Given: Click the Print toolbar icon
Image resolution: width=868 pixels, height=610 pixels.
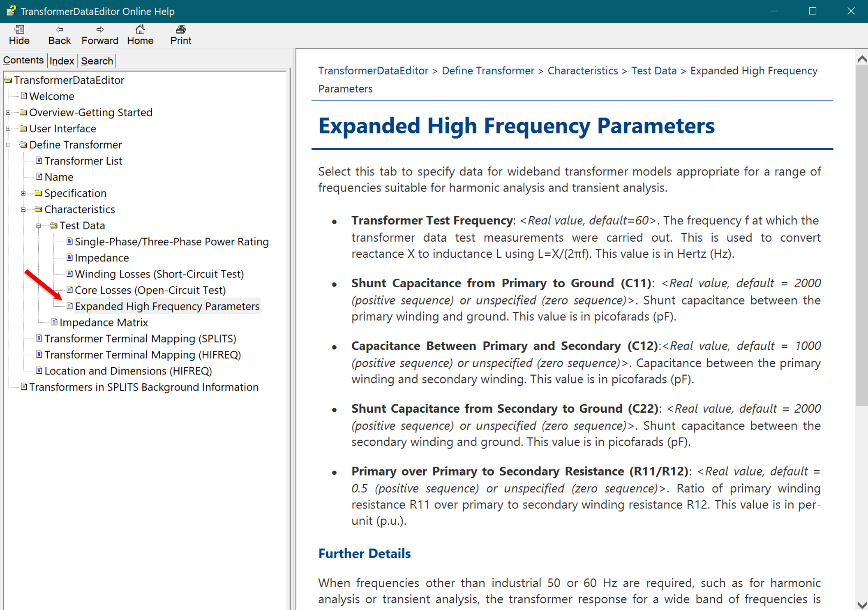Looking at the screenshot, I should tap(180, 29).
